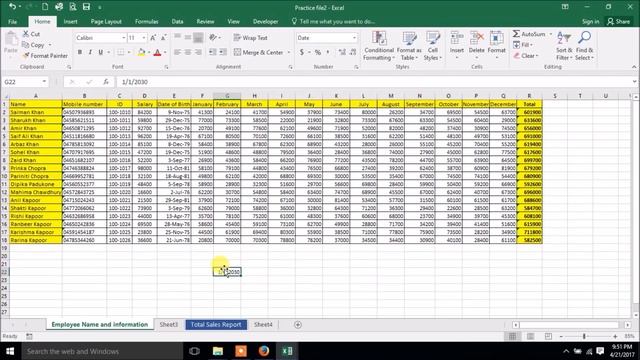Click the zoom slider handle
640x360 pixels.
pos(584,336)
